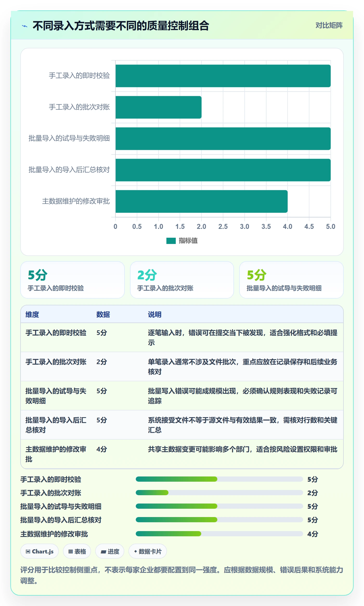Click the 4分 value beside progress bar
The image size is (364, 606).
pos(313,534)
